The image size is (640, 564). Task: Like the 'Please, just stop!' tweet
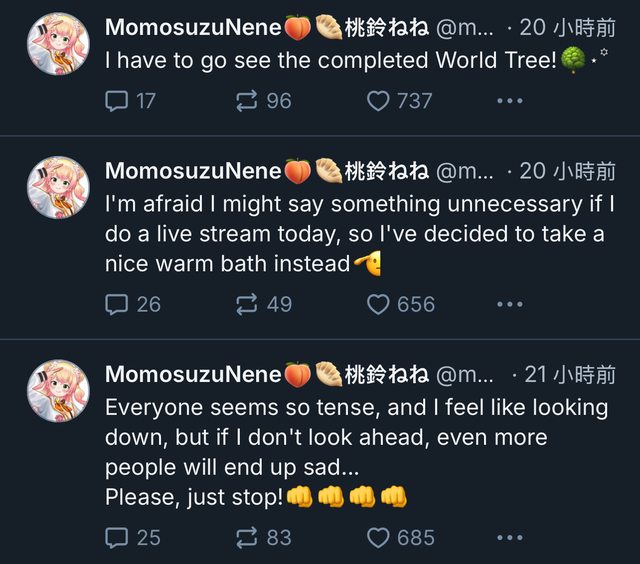coord(378,538)
